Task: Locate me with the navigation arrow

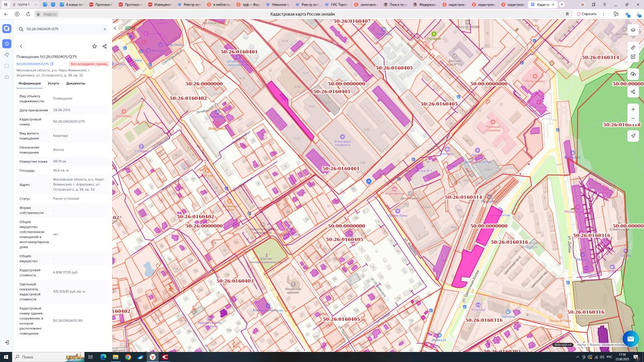Action: 633,136
